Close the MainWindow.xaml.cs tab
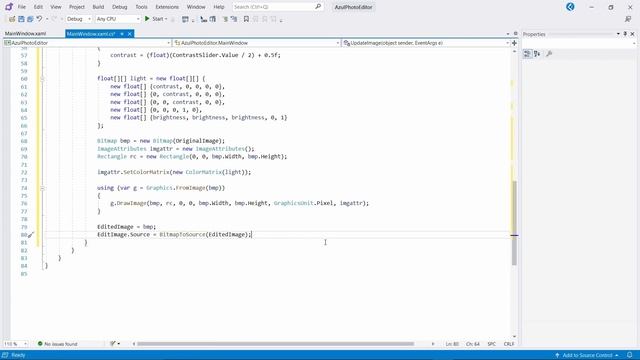Image resolution: width=640 pixels, height=360 pixels. coord(130,34)
